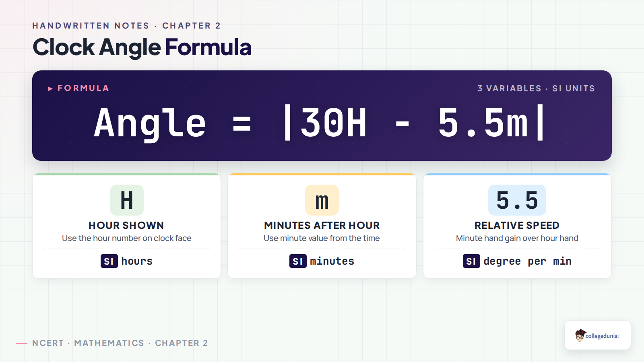Click 'Use the hour number on clock face'
This screenshot has width=644, height=362.
[127, 238]
